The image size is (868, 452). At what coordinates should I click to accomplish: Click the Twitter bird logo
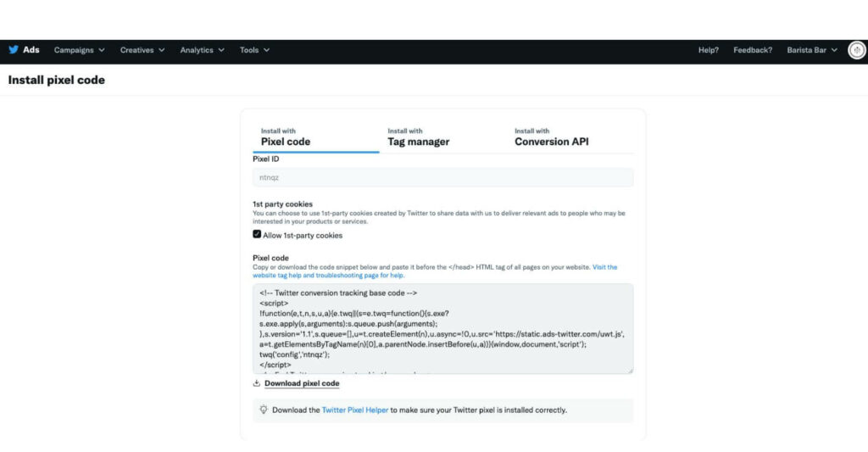tap(14, 50)
